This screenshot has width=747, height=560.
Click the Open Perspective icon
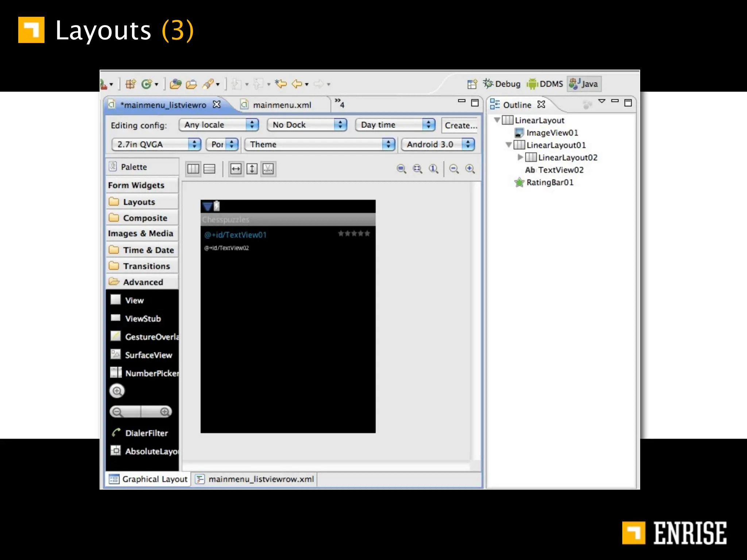[472, 84]
